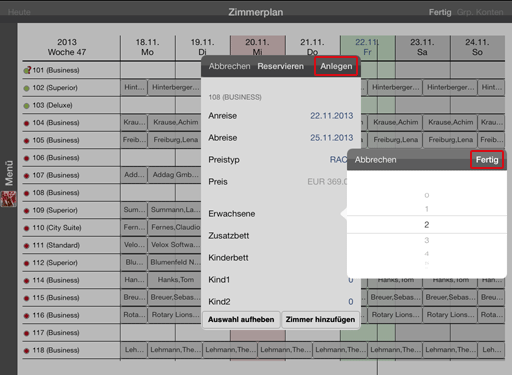
Task: Open Fernes,Claudio booking in row 110
Action: point(175,227)
